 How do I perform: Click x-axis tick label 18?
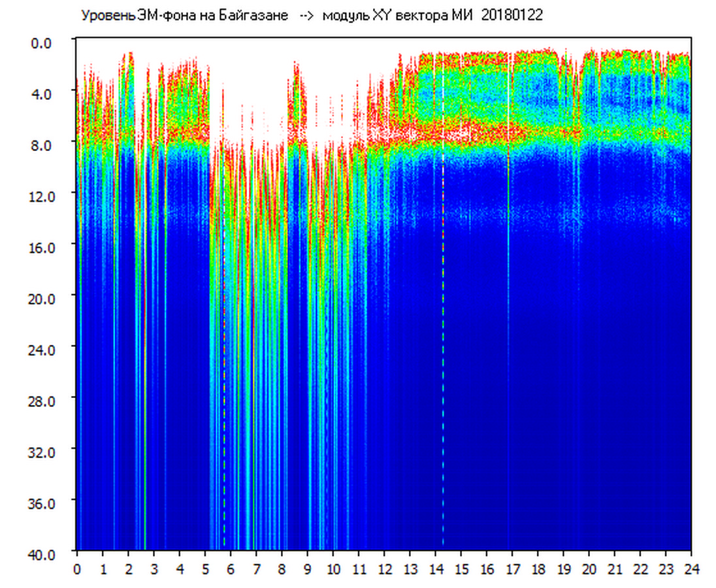(538, 568)
